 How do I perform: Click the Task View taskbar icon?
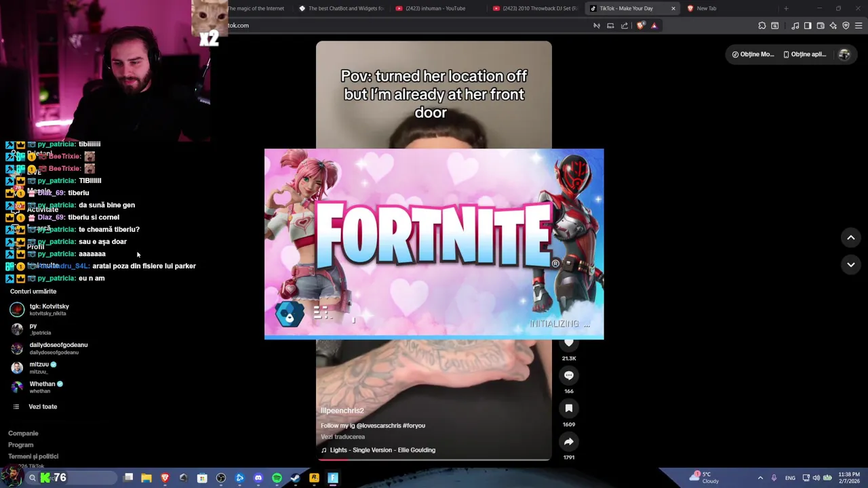(128, 478)
